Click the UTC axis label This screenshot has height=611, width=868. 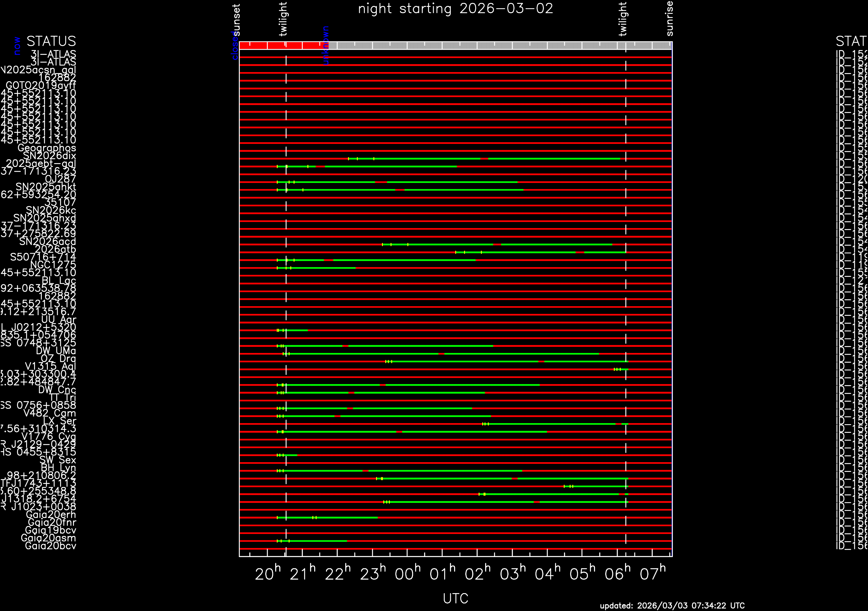(455, 599)
